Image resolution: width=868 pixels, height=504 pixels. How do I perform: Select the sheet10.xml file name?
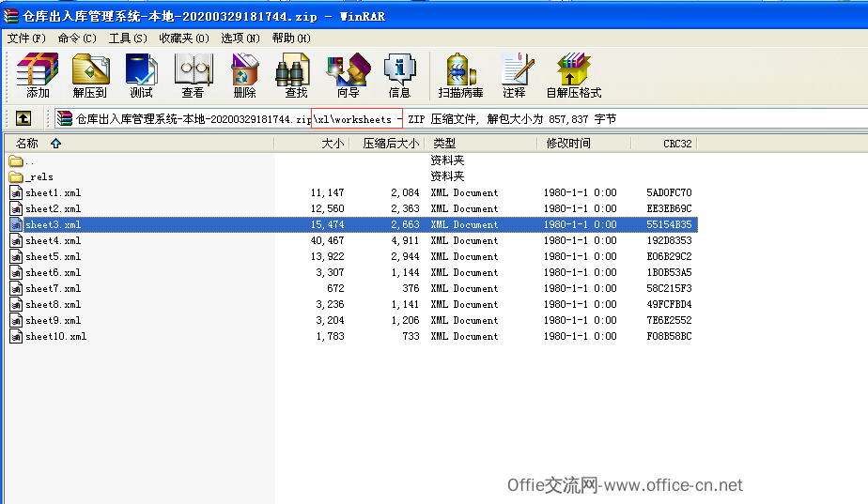pyautogui.click(x=56, y=336)
